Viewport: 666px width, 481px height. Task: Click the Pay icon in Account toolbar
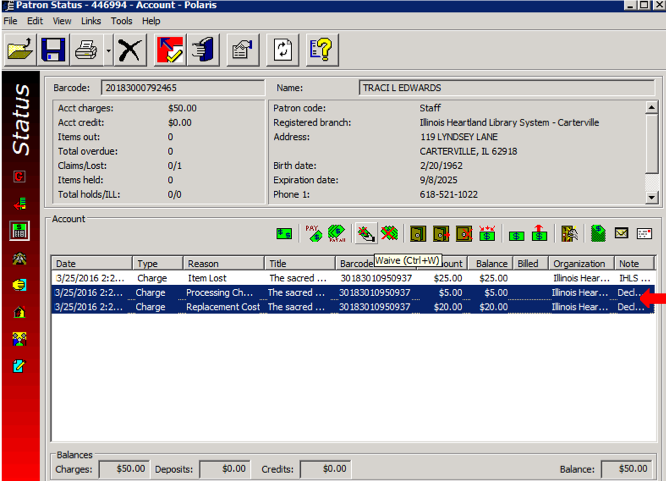(313, 234)
